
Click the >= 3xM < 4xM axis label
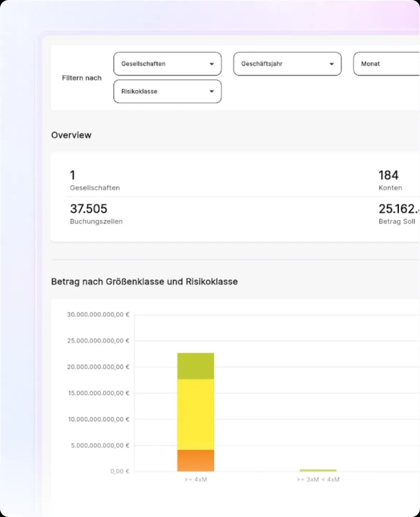click(x=318, y=480)
